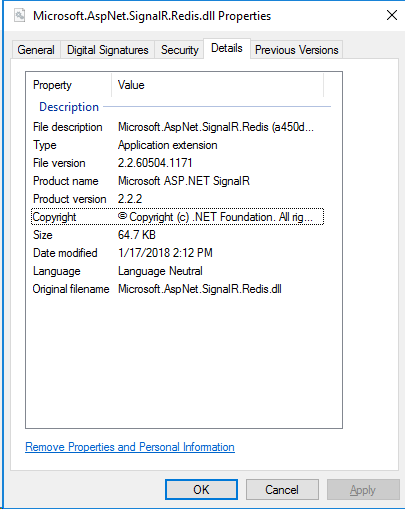This screenshot has height=509, width=405.
Task: Click the 2.2.2 product version value
Action: 130,199
